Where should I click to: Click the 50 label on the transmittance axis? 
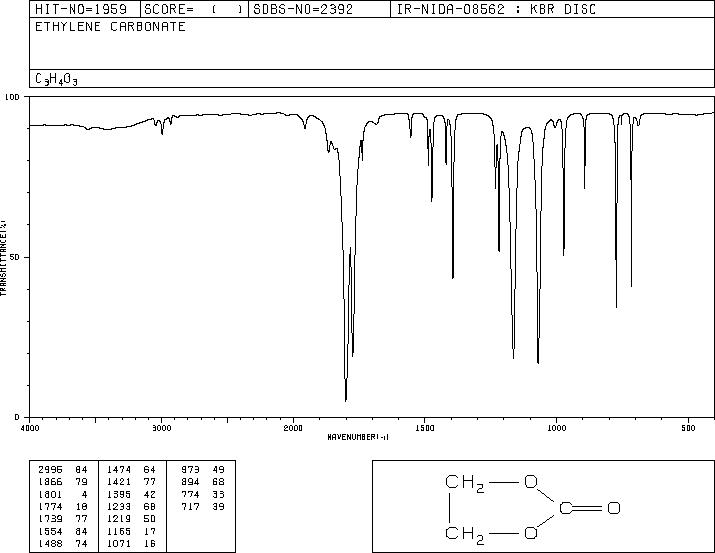[x=15, y=257]
